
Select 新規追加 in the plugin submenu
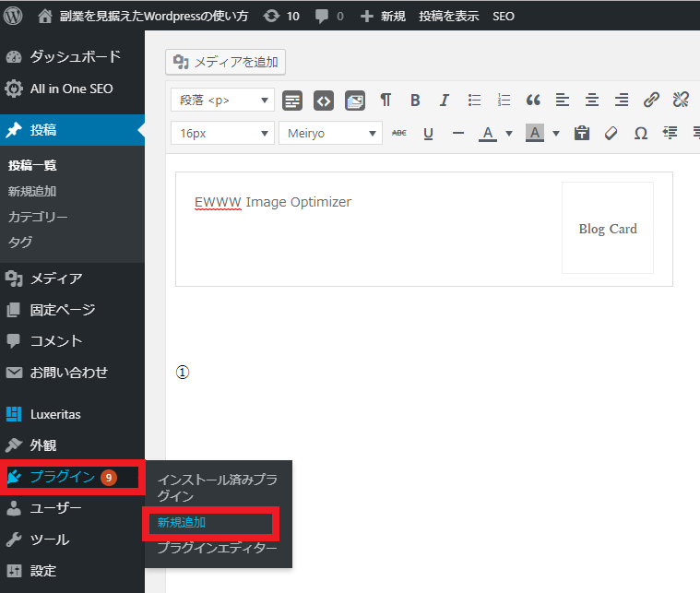(183, 522)
